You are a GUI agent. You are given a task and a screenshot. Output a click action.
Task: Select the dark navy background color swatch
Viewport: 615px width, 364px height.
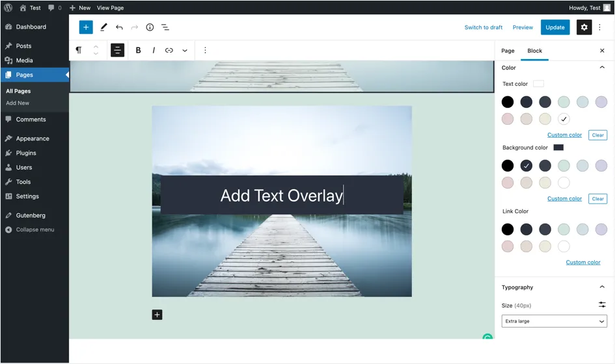pyautogui.click(x=526, y=166)
